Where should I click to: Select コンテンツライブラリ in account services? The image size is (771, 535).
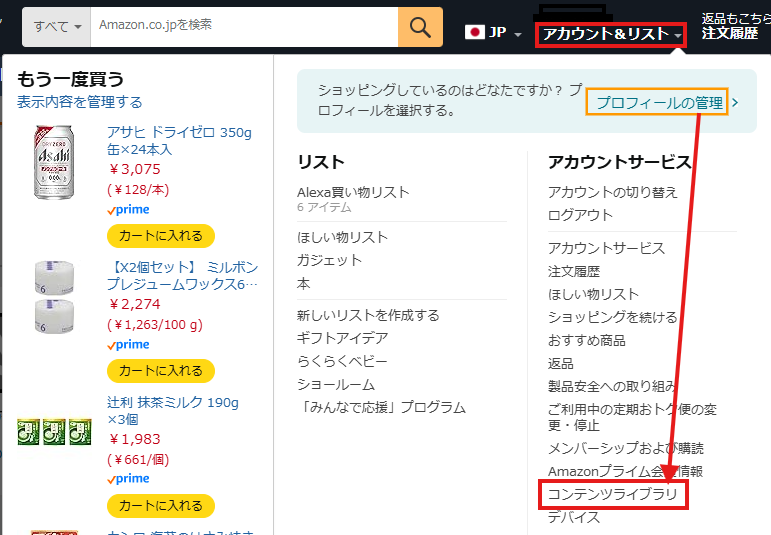coord(612,494)
